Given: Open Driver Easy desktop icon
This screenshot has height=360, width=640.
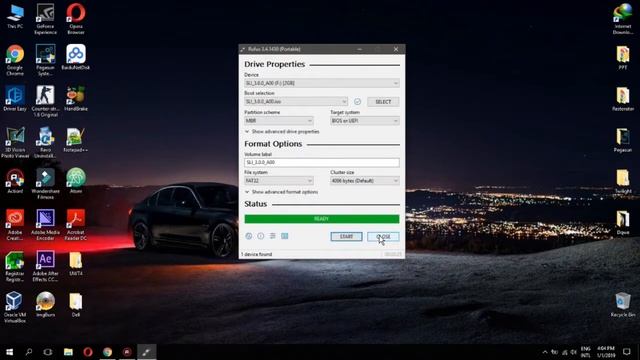Looking at the screenshot, I should click(15, 98).
